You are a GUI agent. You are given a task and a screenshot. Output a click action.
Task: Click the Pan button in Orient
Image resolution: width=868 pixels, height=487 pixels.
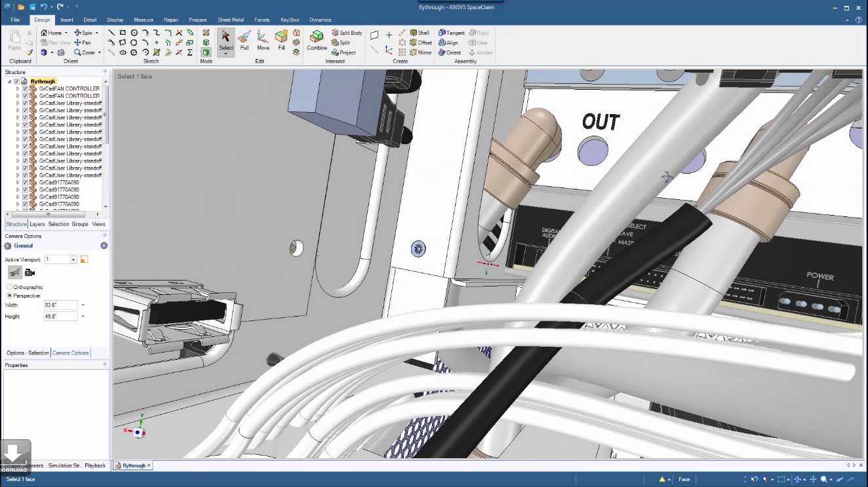(x=83, y=43)
